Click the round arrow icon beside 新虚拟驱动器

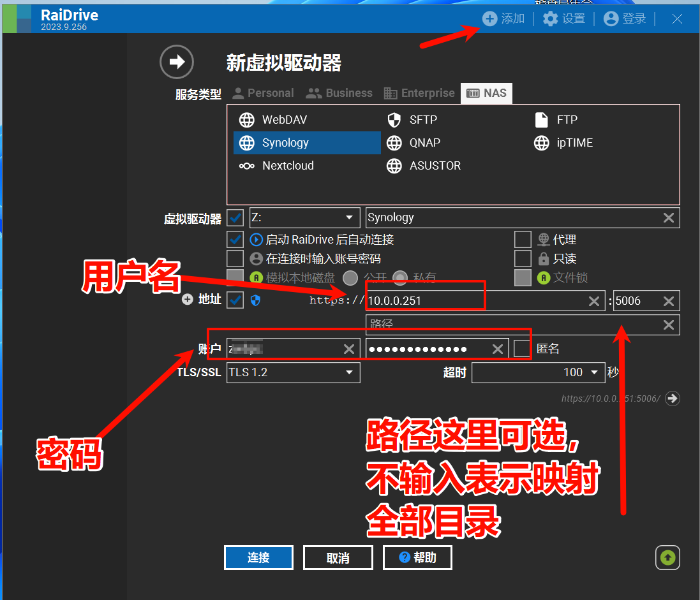176,62
